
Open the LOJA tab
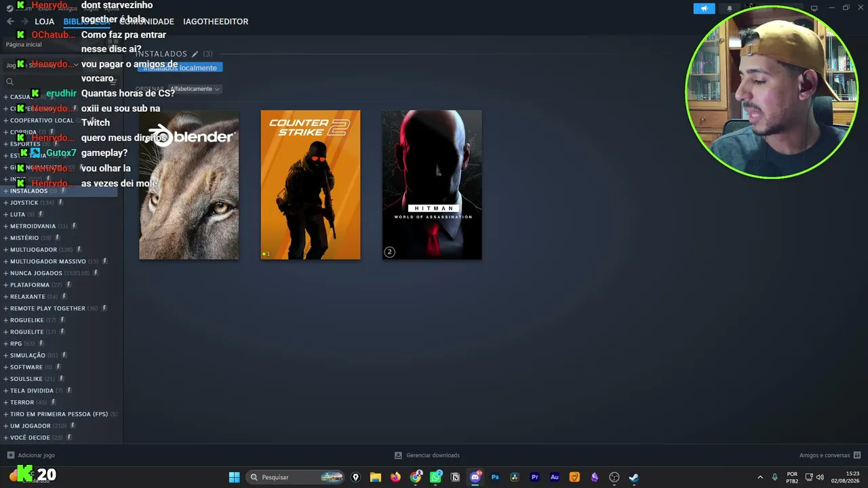pos(44,22)
